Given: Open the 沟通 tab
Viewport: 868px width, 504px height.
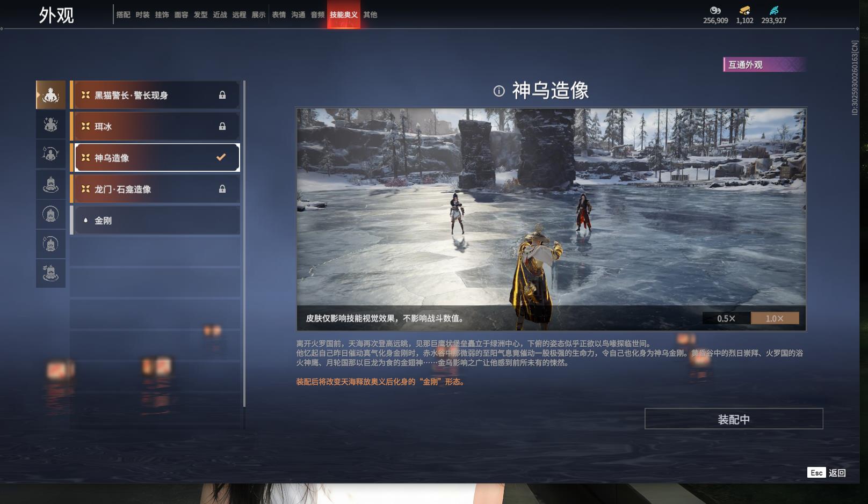Looking at the screenshot, I should point(299,14).
